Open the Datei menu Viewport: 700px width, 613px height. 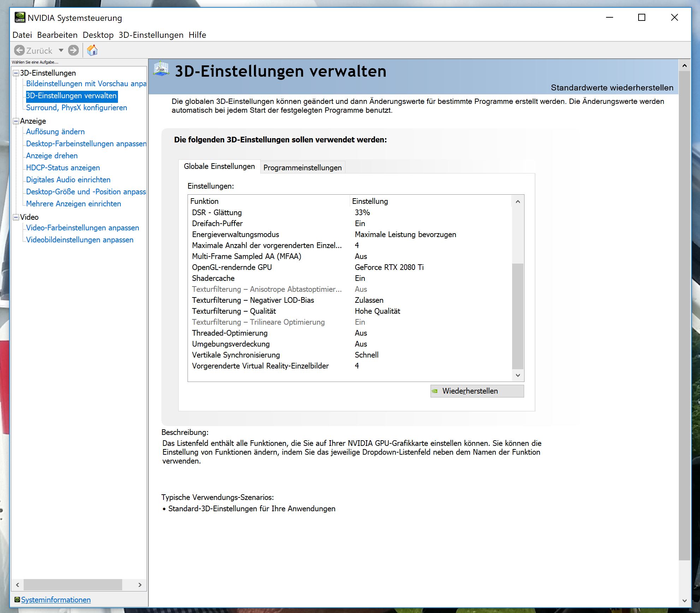point(22,35)
